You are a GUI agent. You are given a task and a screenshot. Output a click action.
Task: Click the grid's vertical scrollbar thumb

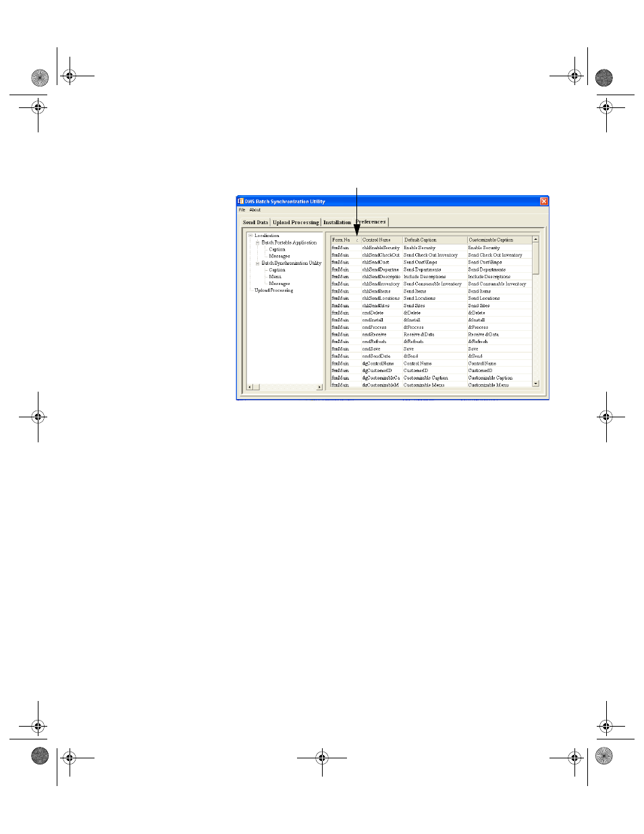(x=536, y=258)
